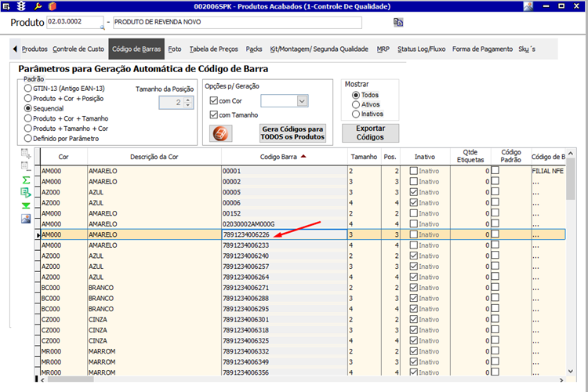
Task: Toggle the 'com Tamanho' checkbox
Action: [x=215, y=116]
